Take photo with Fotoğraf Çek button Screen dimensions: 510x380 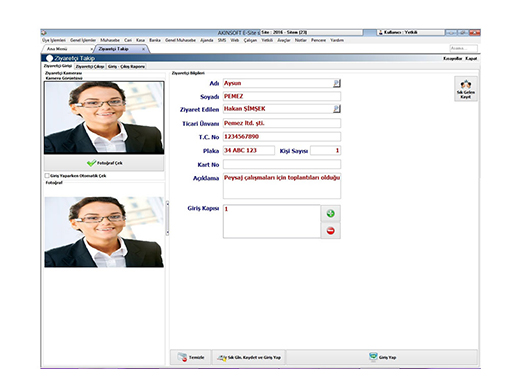[x=104, y=163]
